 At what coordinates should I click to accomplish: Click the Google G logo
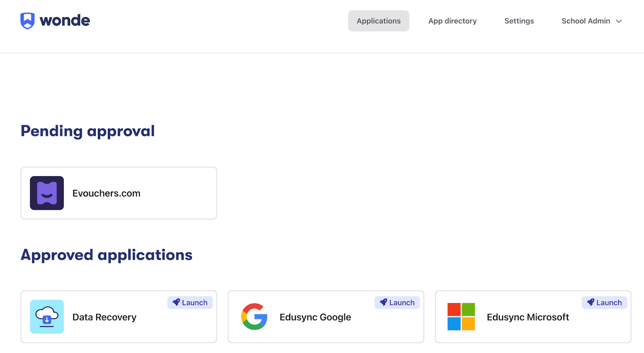(x=254, y=317)
